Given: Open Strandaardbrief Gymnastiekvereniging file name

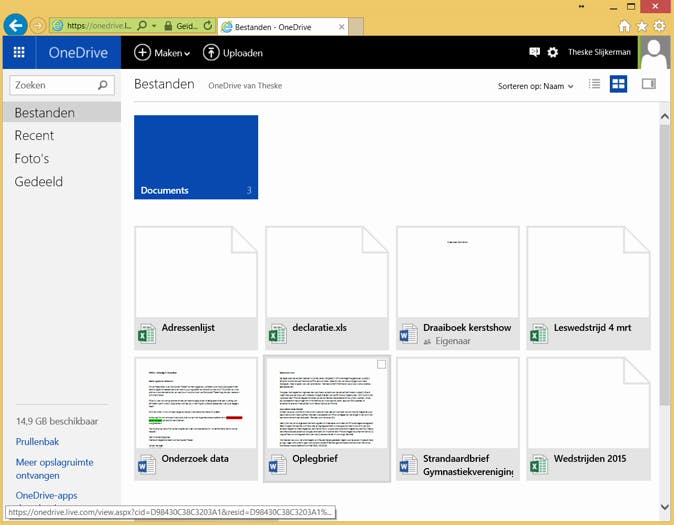Looking at the screenshot, I should pos(468,465).
